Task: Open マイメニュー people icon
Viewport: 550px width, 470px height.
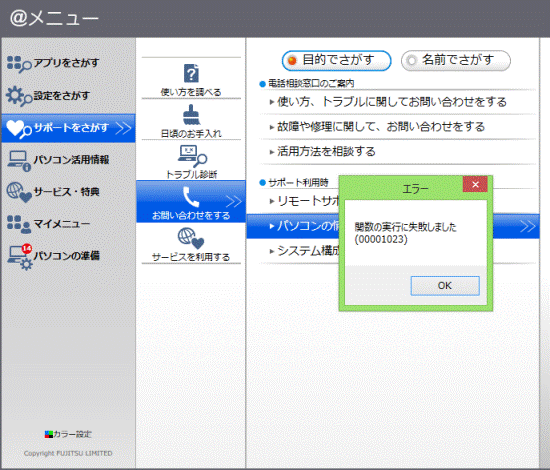Action: click(19, 224)
